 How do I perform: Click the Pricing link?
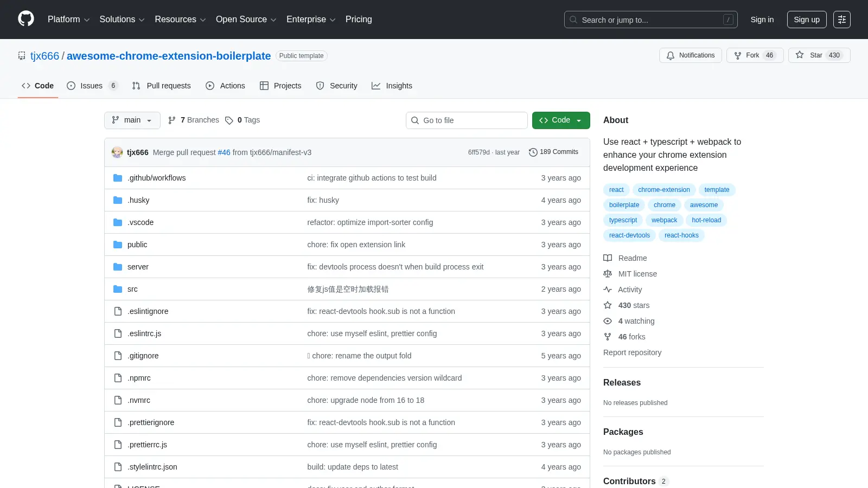point(359,20)
